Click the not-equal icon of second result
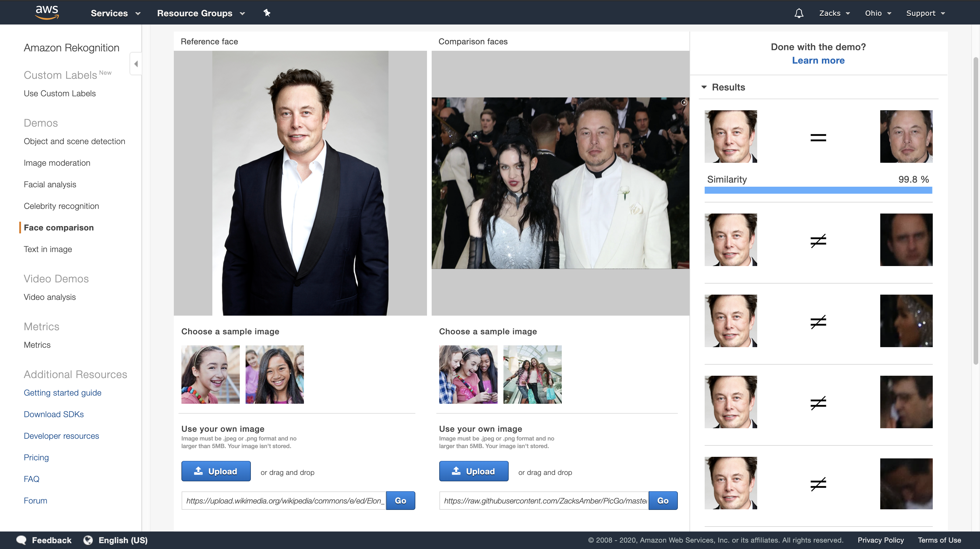This screenshot has height=549, width=980. [x=818, y=240]
